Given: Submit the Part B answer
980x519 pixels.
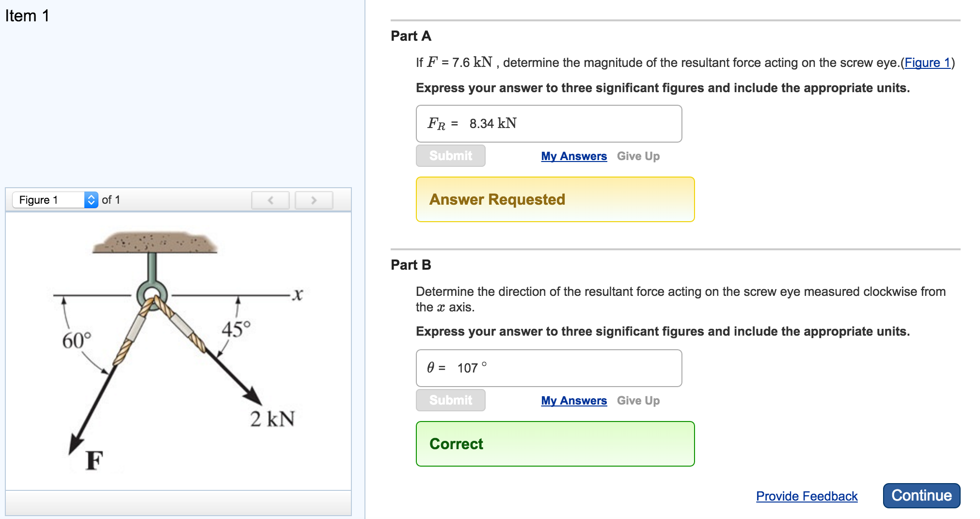Looking at the screenshot, I should (450, 400).
